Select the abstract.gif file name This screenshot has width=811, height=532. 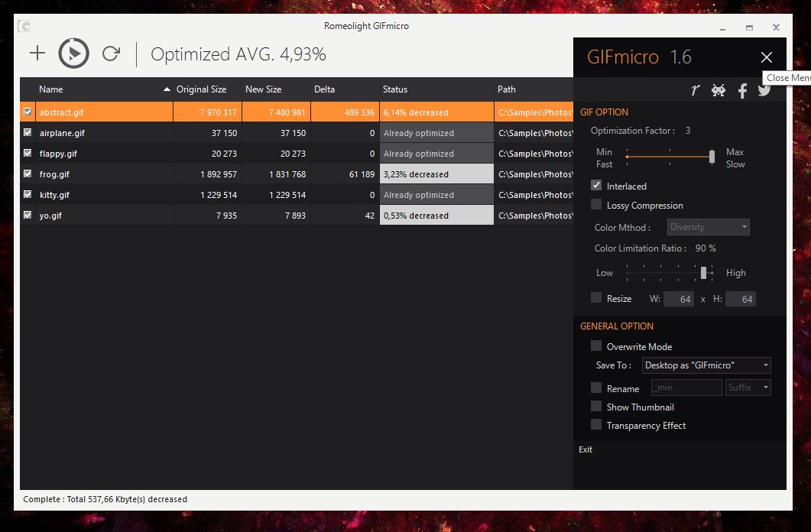point(62,112)
